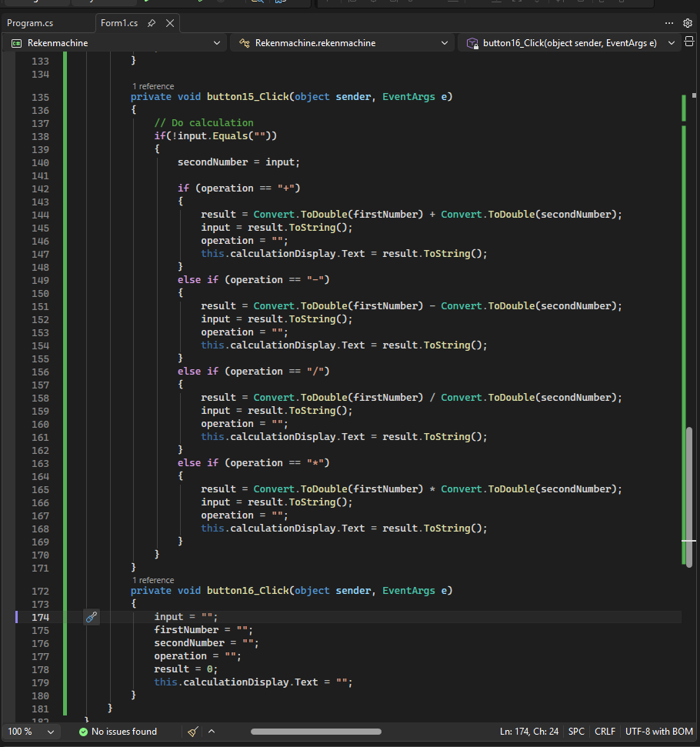Split the editor window with the split icon
The image size is (700, 747).
pyautogui.click(x=689, y=42)
